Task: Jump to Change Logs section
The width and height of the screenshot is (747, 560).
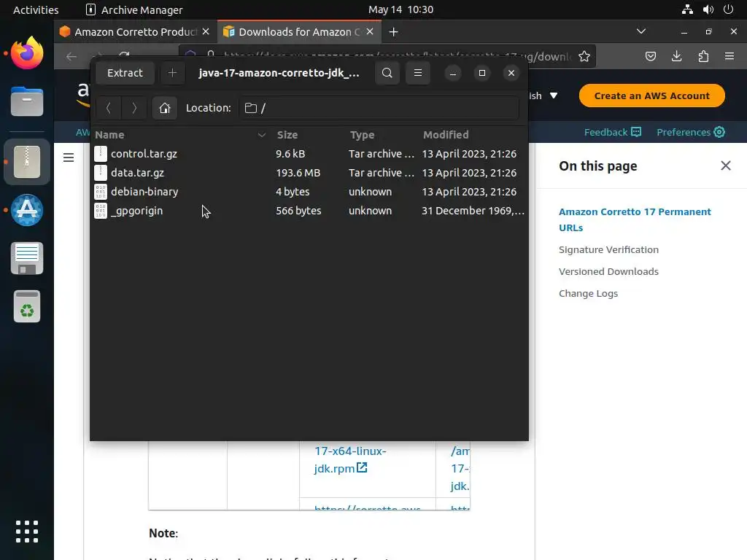Action: pyautogui.click(x=588, y=293)
